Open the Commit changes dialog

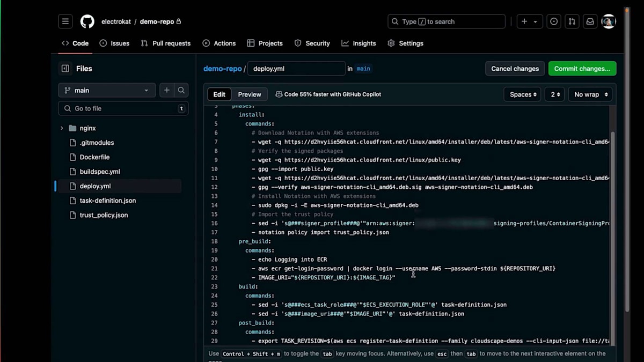(x=582, y=69)
